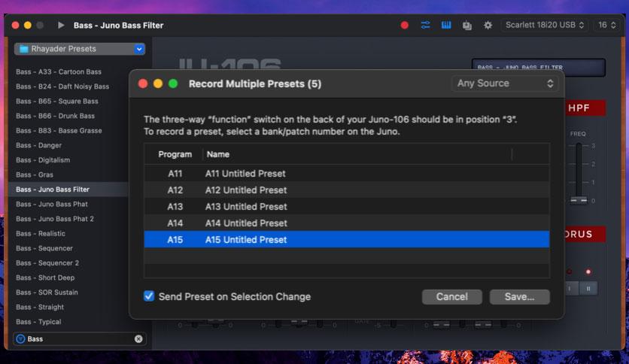Open the parameter sliders view icon
The image size is (629, 364).
[425, 26]
